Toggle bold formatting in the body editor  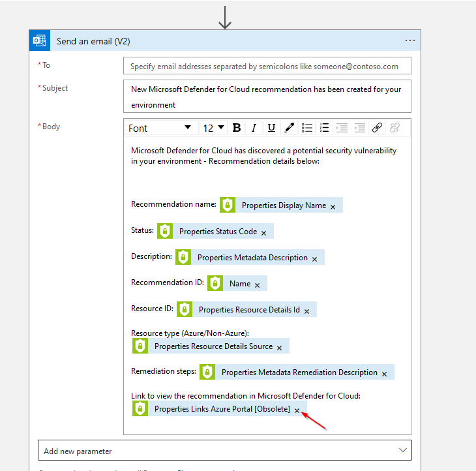pos(237,128)
